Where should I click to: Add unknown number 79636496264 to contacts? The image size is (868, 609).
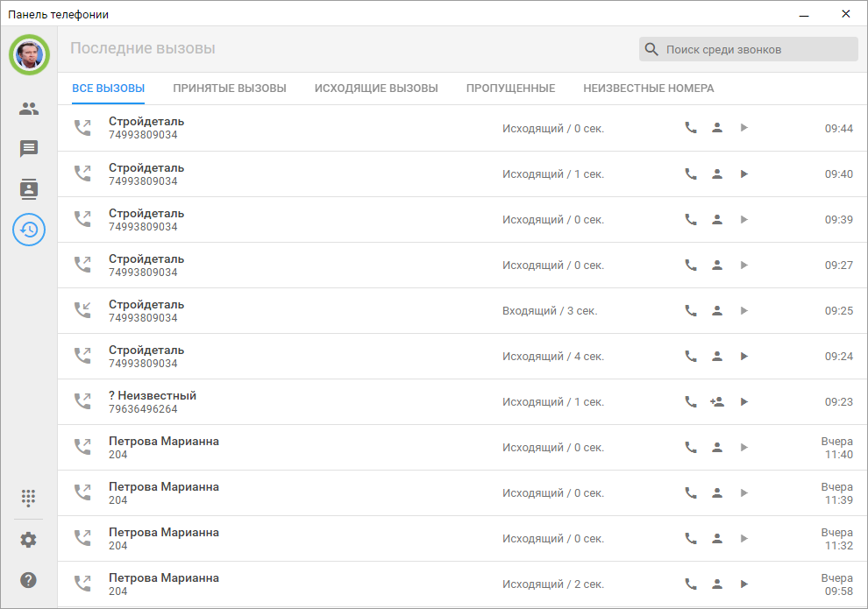pyautogui.click(x=716, y=401)
